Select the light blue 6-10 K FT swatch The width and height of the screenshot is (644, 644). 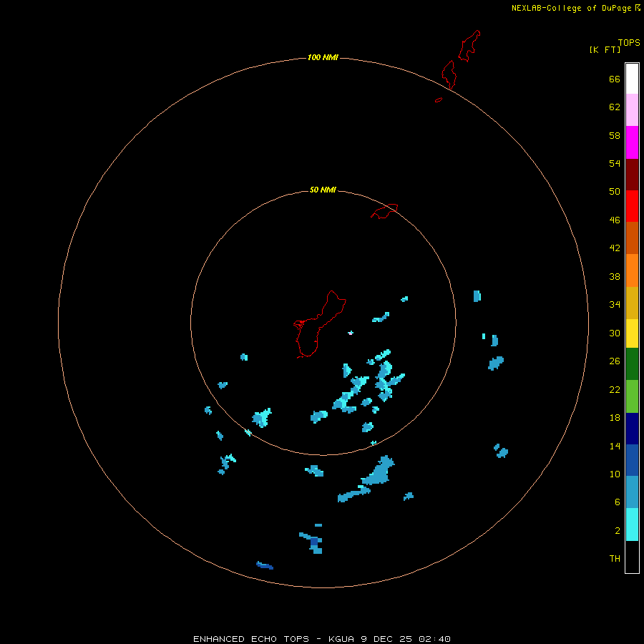tap(632, 492)
